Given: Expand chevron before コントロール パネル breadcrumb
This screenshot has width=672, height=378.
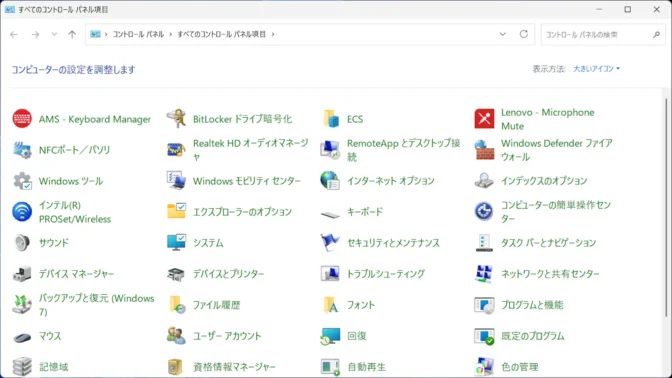Looking at the screenshot, I should click(106, 34).
